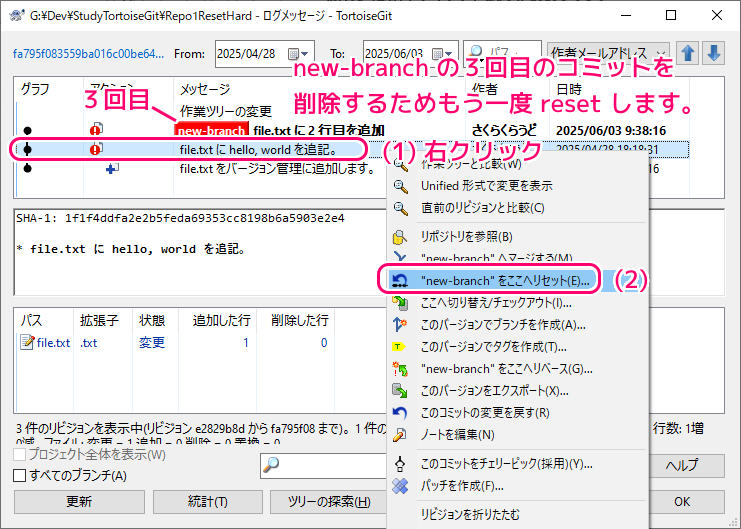The width and height of the screenshot is (741, 529).
Task: Open the From date calendar dropdown
Action: tap(298, 54)
